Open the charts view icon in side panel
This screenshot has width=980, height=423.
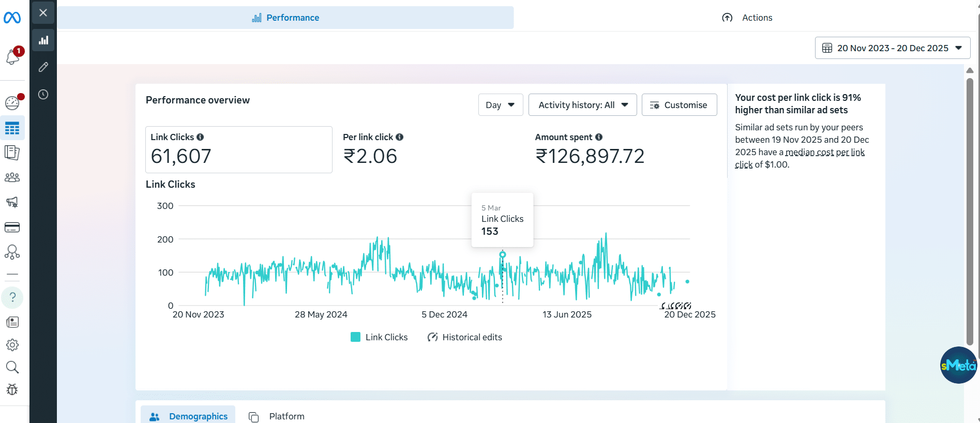(43, 40)
